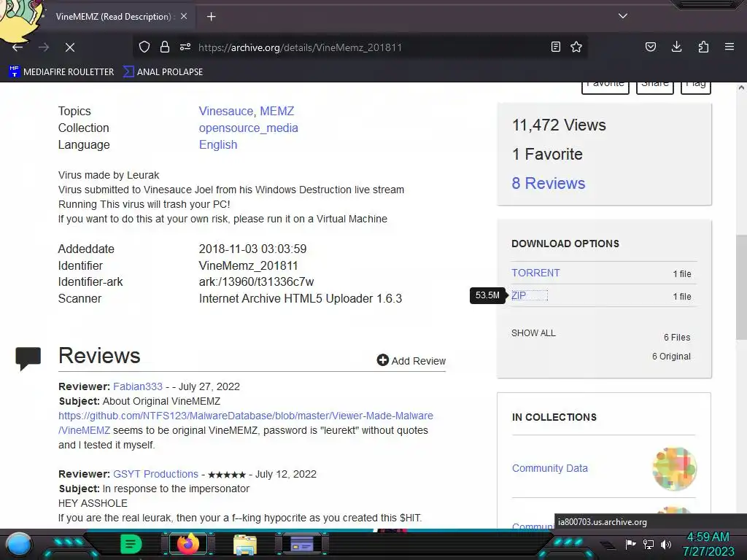Open the opensource_media collection link
This screenshot has height=560, width=747.
point(248,128)
